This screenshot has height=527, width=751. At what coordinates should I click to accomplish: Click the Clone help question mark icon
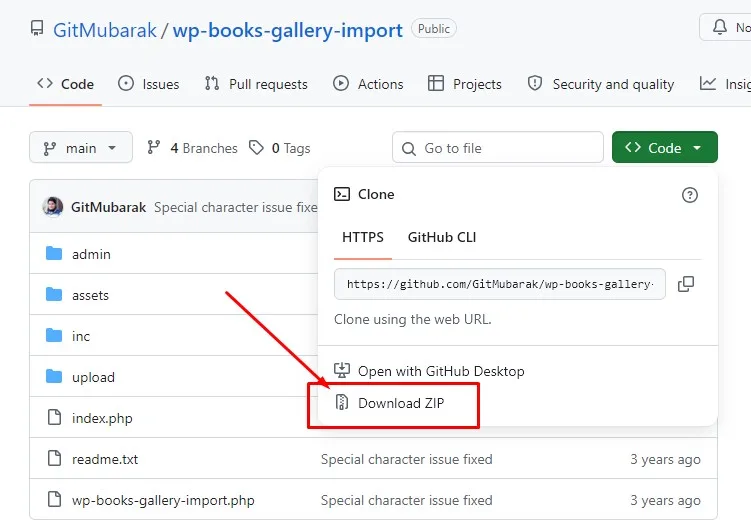point(690,195)
